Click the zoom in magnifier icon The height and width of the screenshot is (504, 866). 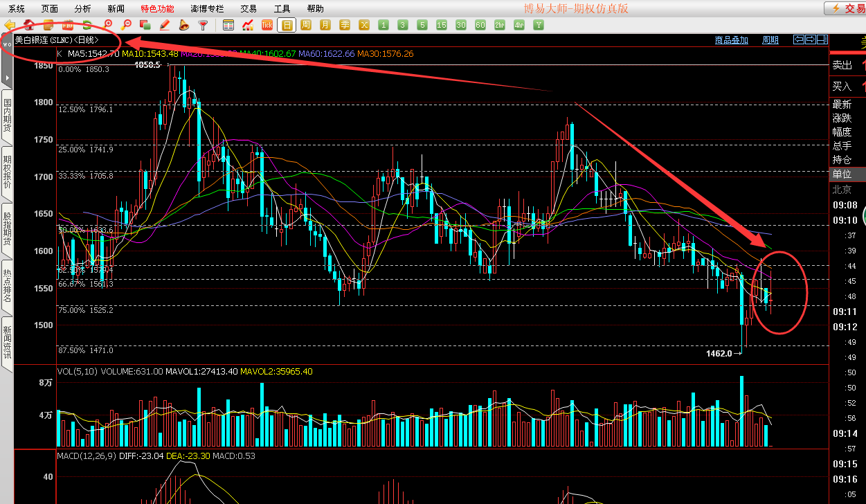(x=107, y=25)
